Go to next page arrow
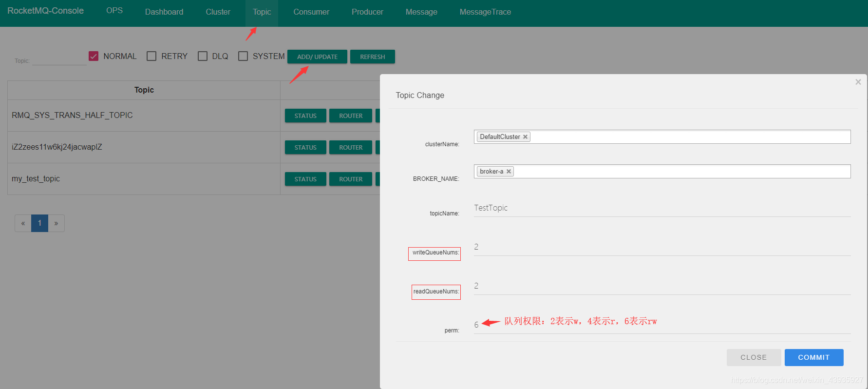Image resolution: width=868 pixels, height=389 pixels. pyautogui.click(x=56, y=223)
